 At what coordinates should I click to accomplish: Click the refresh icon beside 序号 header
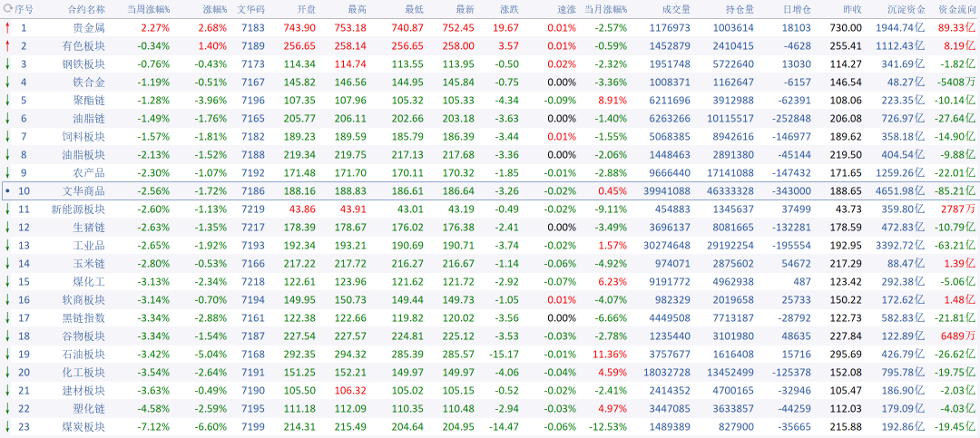tap(7, 9)
